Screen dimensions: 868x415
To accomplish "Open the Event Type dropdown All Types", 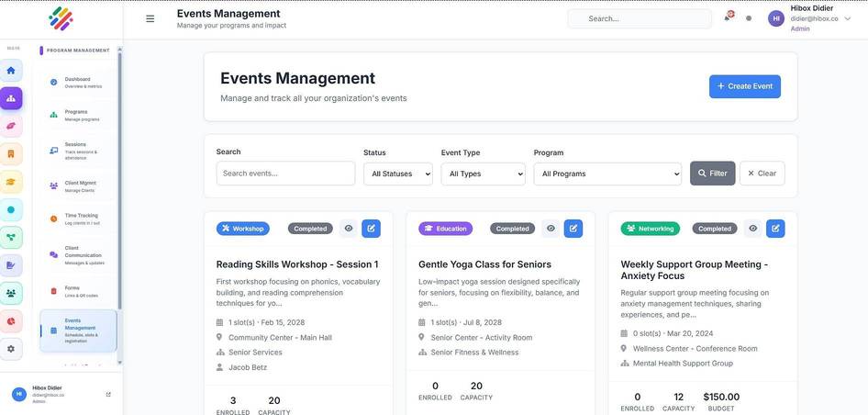I will (484, 174).
